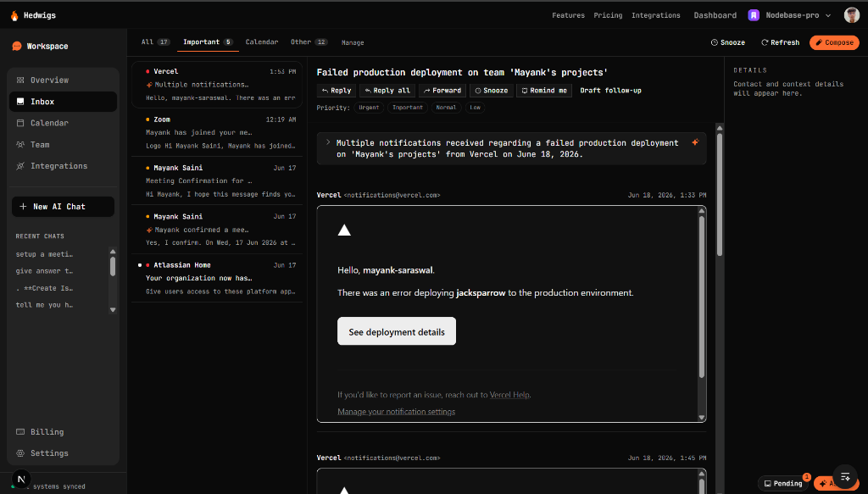Viewport: 868px width, 494px height.
Task: Open the Nodebase-pro workspace dropdown
Action: tap(790, 15)
